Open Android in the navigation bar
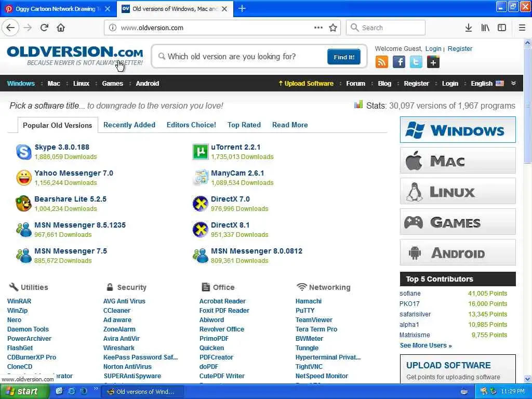The height and width of the screenshot is (399, 532). pyautogui.click(x=147, y=84)
